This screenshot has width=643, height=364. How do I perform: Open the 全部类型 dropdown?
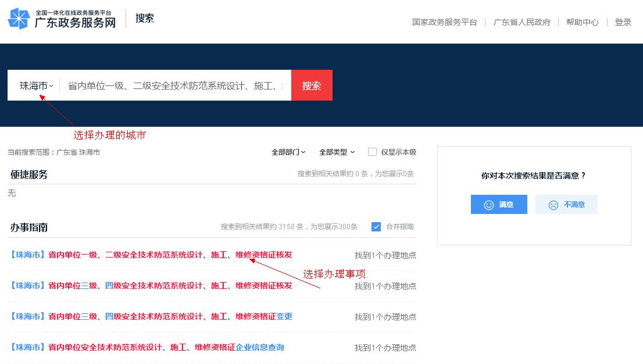[x=335, y=152]
